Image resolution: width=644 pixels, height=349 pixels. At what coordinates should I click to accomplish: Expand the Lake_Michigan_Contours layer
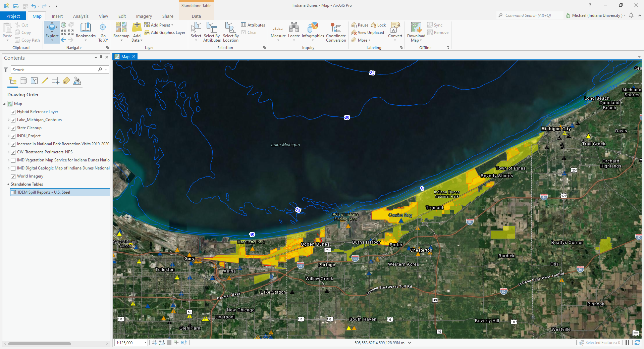point(8,120)
